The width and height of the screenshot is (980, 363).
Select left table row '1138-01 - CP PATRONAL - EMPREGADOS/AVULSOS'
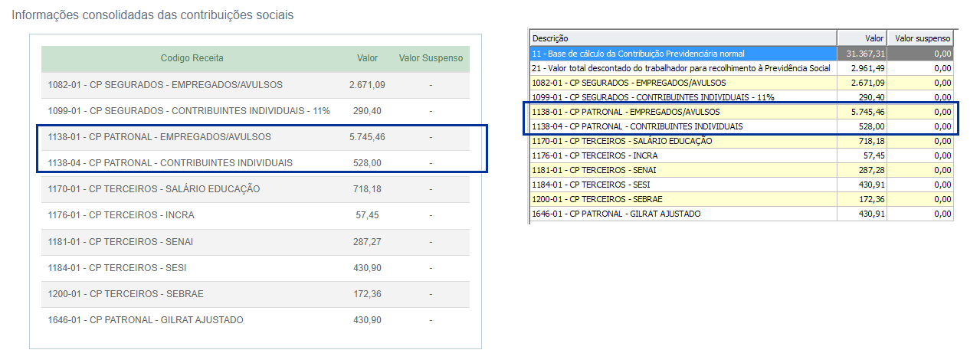[x=255, y=137]
